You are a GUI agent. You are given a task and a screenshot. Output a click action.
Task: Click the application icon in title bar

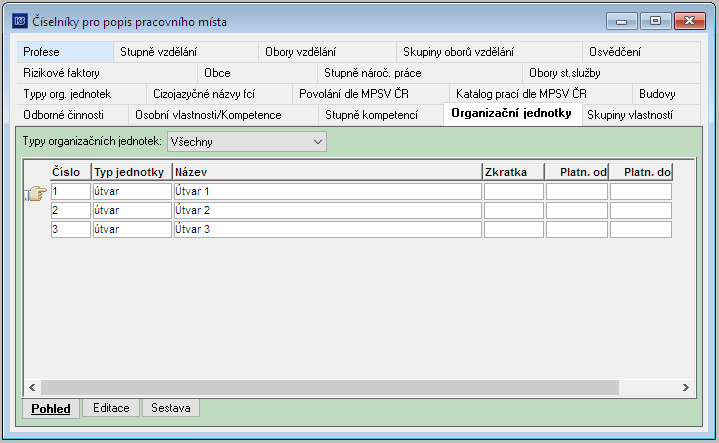pyautogui.click(x=20, y=21)
